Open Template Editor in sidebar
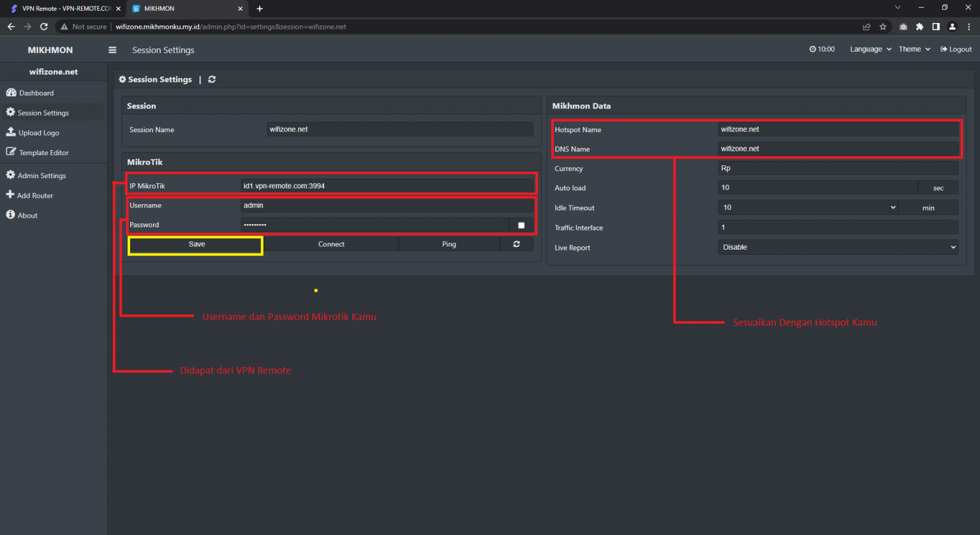 (43, 153)
